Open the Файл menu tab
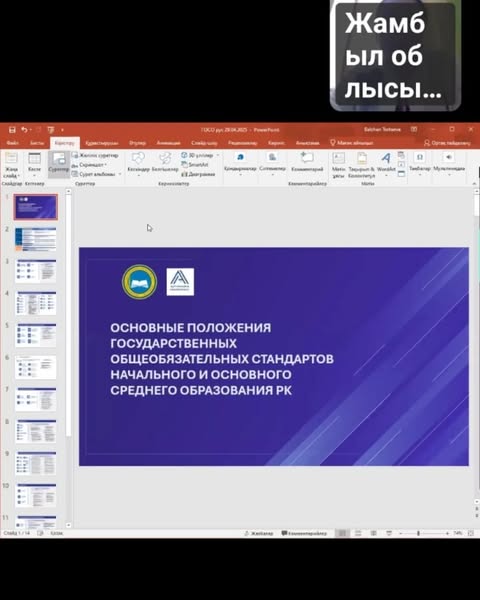Image resolution: width=480 pixels, height=600 pixels. (13, 143)
